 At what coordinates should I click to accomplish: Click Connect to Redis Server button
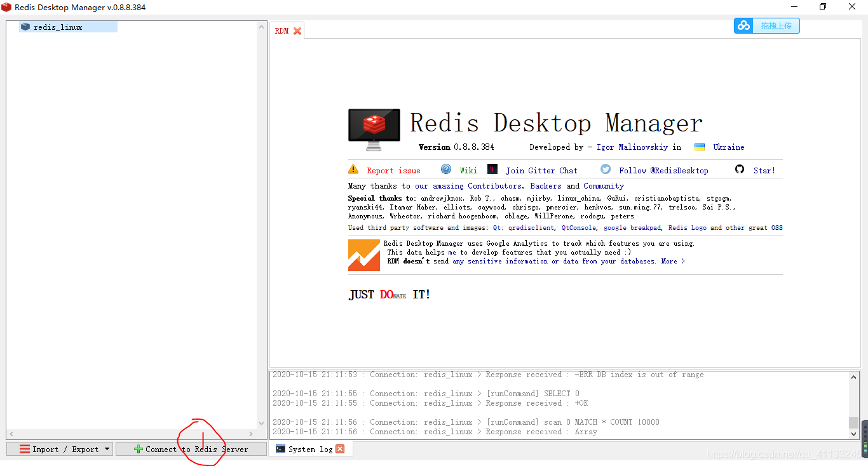191,449
